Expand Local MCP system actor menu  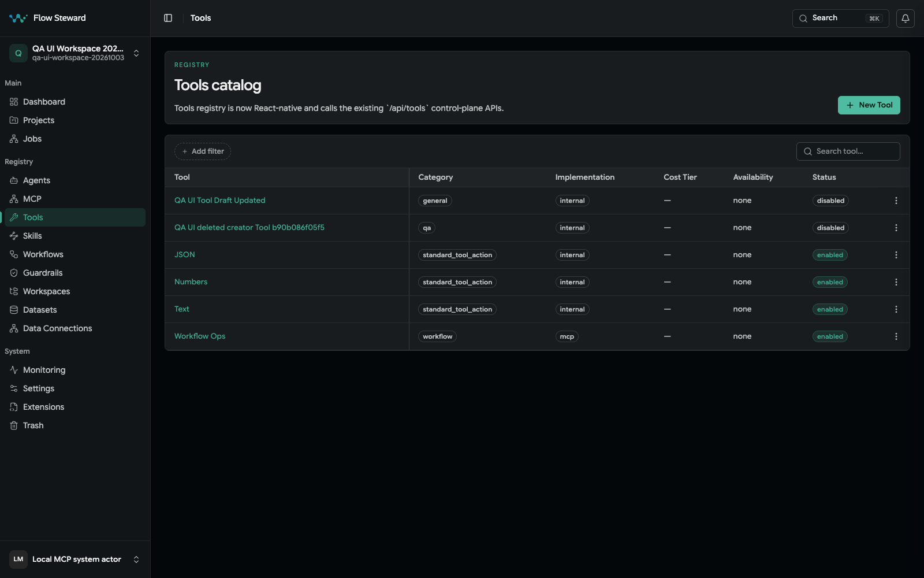click(x=75, y=560)
